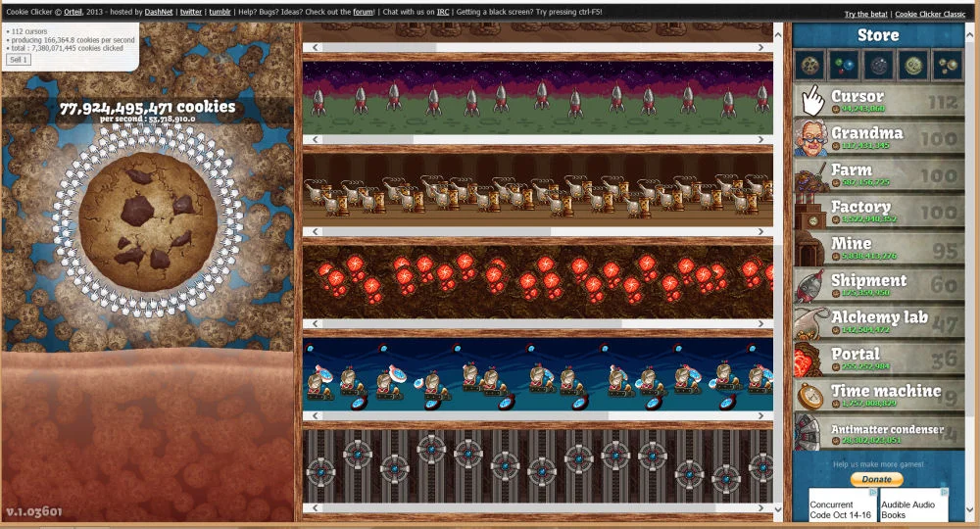The width and height of the screenshot is (980, 529).
Task: Purchase a Factory building
Action: [x=879, y=211]
